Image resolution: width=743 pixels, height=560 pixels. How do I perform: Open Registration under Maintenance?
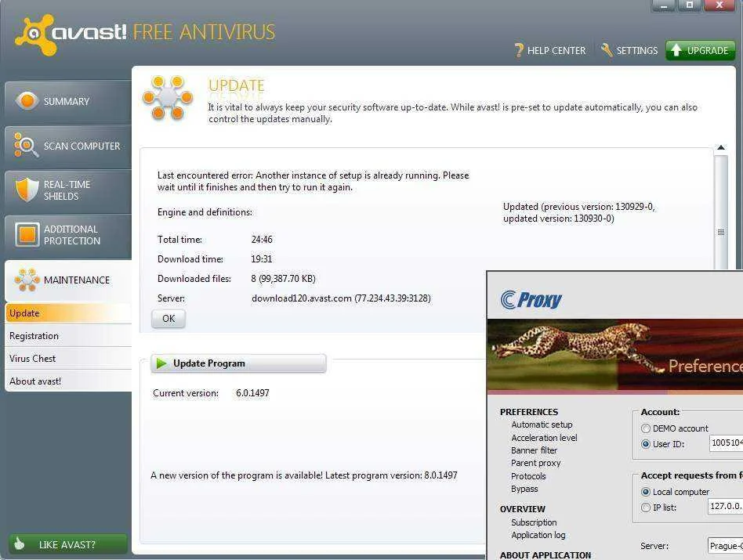(67, 336)
